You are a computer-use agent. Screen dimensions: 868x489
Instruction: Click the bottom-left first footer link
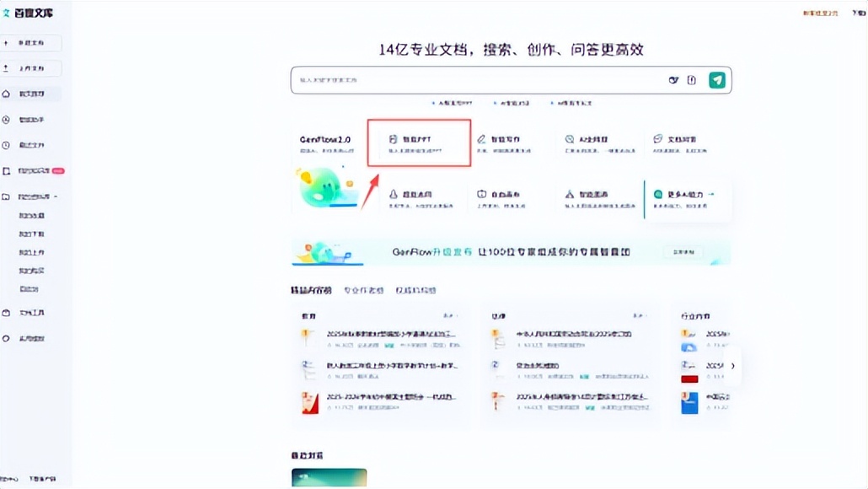point(9,479)
